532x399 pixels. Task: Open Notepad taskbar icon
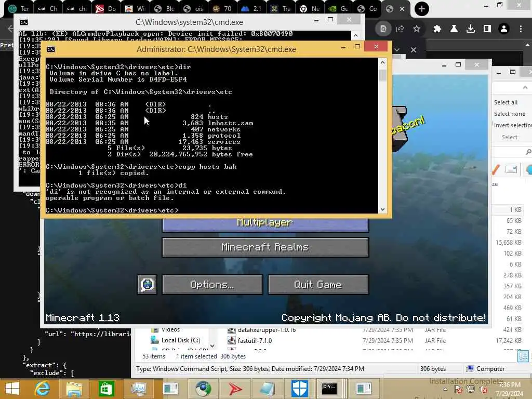(x=267, y=389)
